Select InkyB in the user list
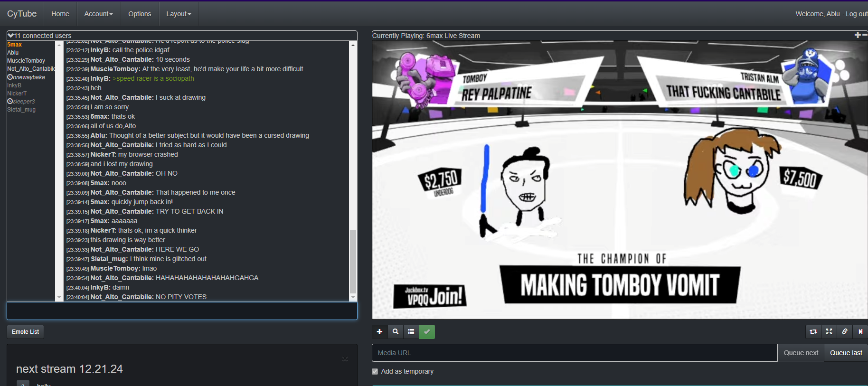 tap(14, 85)
